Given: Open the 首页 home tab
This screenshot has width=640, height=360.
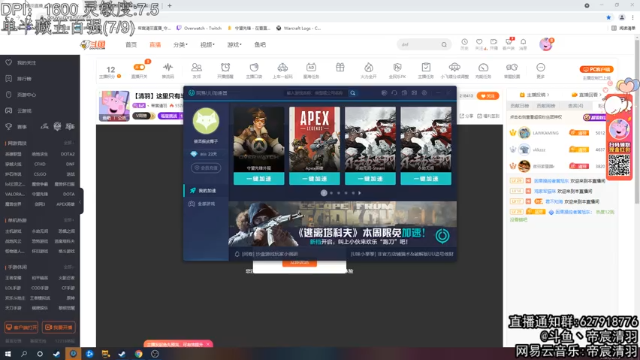Looking at the screenshot, I should coord(131,44).
